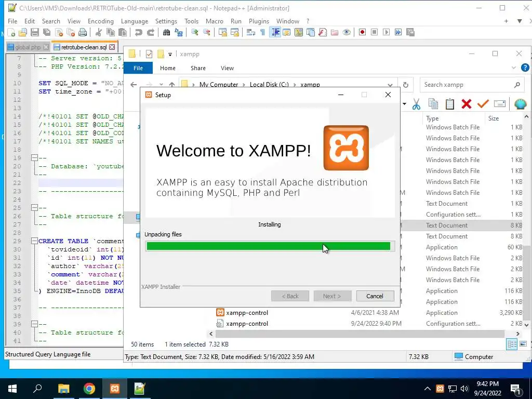This screenshot has height=399, width=532.
Task: Click the Explorer shell icon
Action: (x=520, y=104)
